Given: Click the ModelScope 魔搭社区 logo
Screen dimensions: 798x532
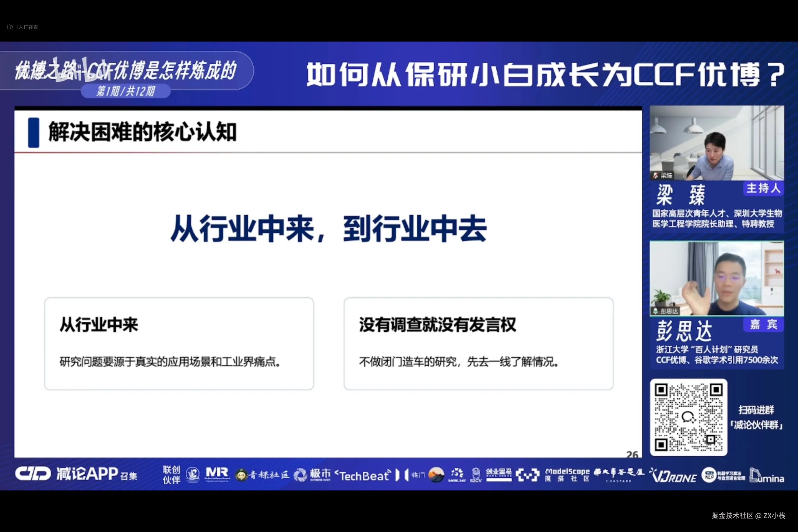Looking at the screenshot, I should pyautogui.click(x=567, y=474).
